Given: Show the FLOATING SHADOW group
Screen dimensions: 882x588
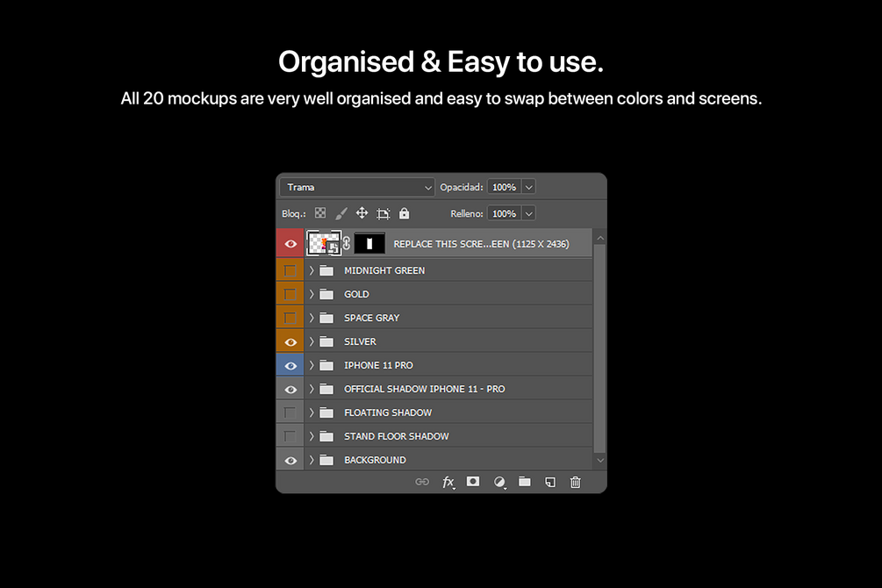Looking at the screenshot, I should tap(290, 412).
